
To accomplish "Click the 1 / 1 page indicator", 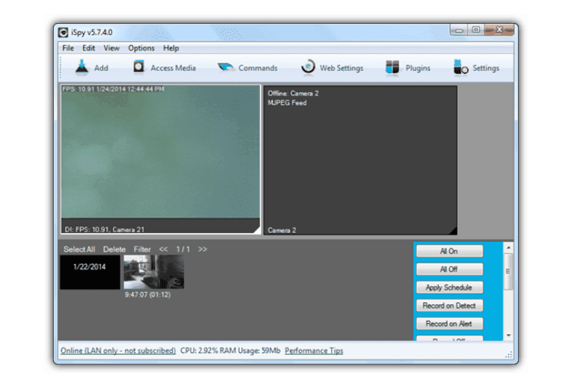I will tap(183, 249).
